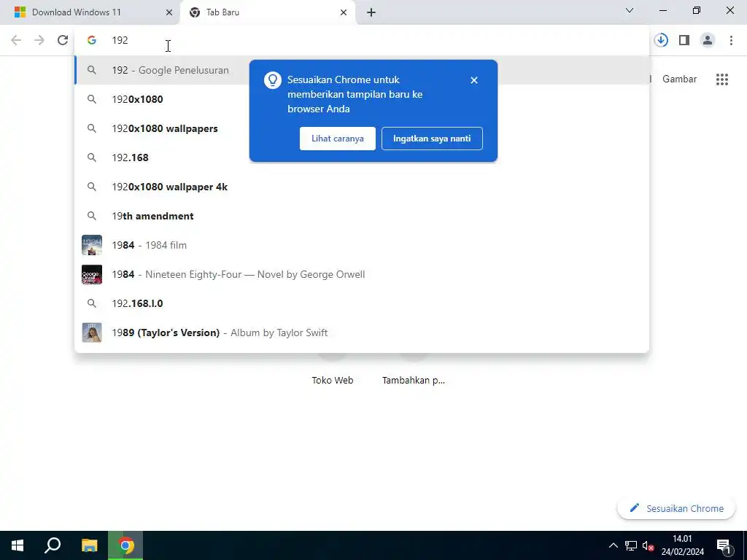Click the 1984 film thumbnail
This screenshot has height=560, width=747.
[x=92, y=245]
